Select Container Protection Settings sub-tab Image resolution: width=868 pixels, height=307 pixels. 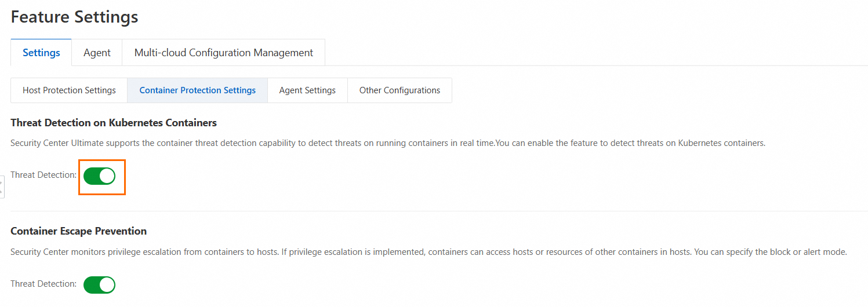click(x=197, y=90)
